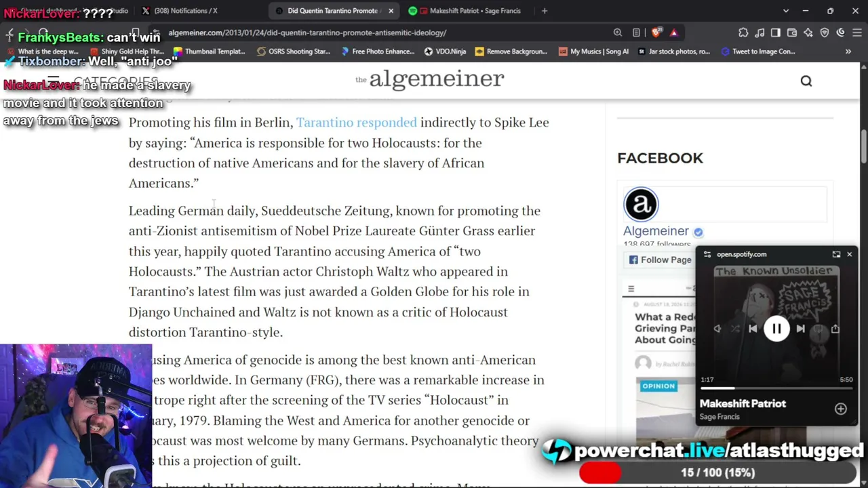Mute volume in the Spotify mini player
868x488 pixels.
pos(717,329)
